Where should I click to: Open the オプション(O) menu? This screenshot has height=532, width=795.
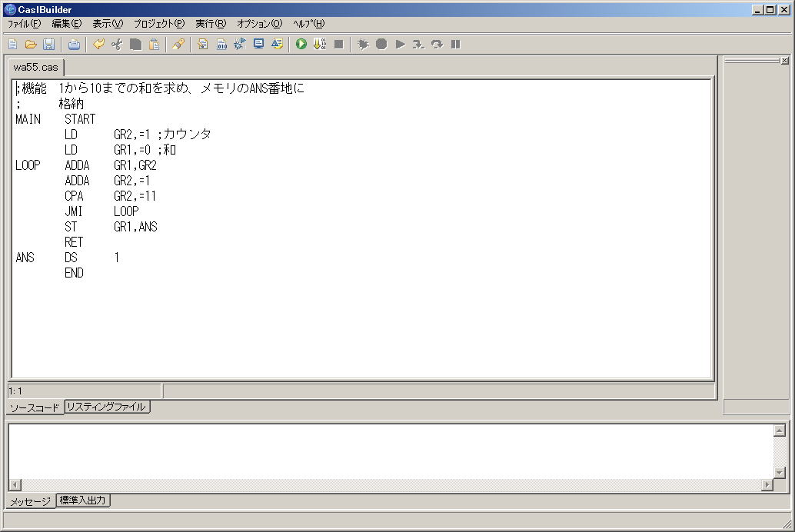coord(259,24)
